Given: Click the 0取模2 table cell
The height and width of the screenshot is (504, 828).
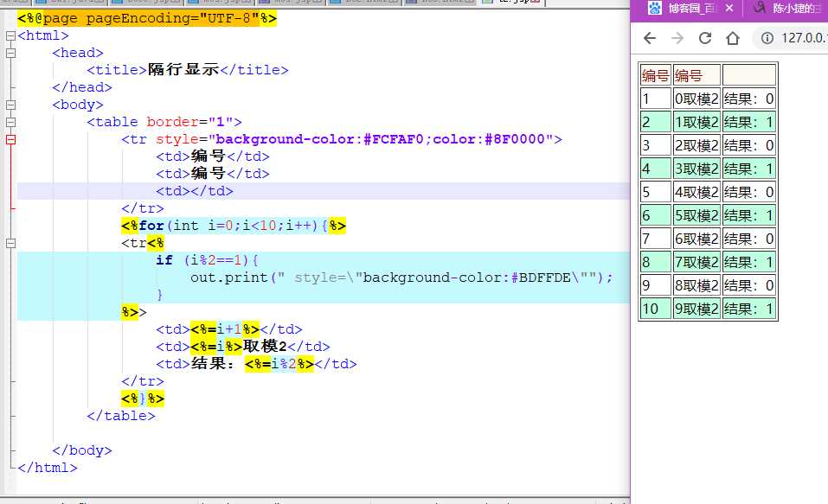Looking at the screenshot, I should click(x=696, y=99).
